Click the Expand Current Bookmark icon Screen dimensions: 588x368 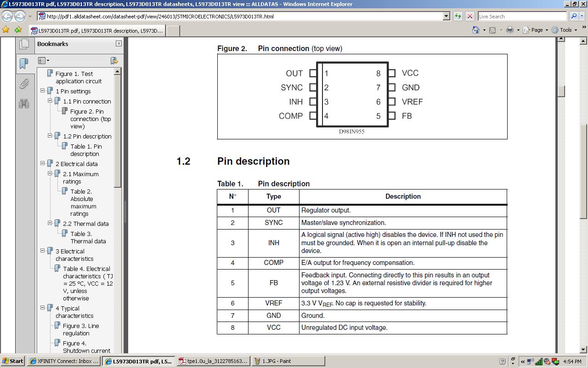tap(114, 61)
